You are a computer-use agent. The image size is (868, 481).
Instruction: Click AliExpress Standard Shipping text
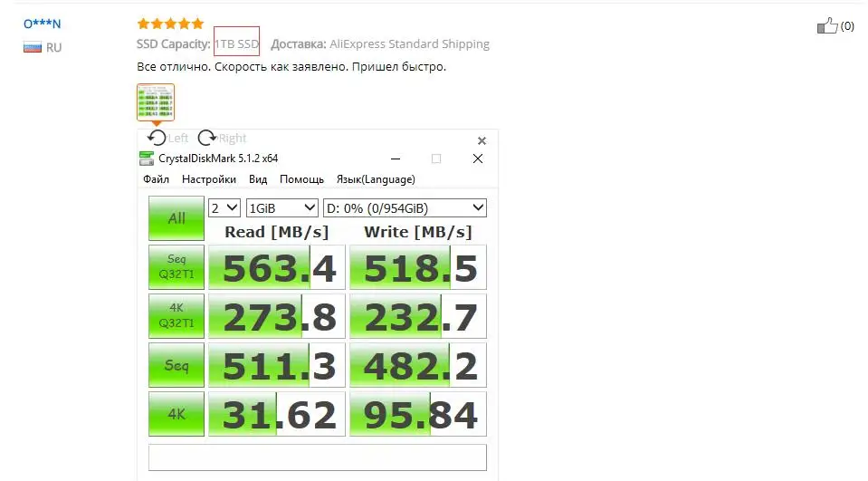click(409, 43)
